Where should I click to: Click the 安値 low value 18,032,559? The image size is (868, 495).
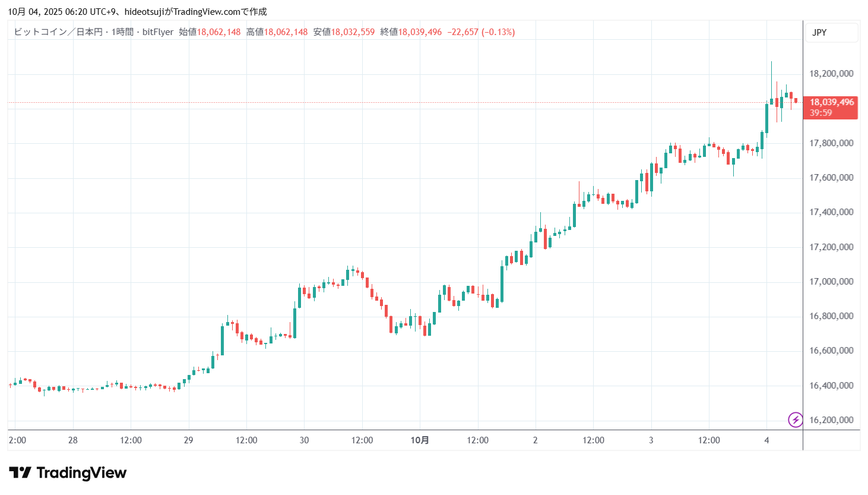click(353, 32)
